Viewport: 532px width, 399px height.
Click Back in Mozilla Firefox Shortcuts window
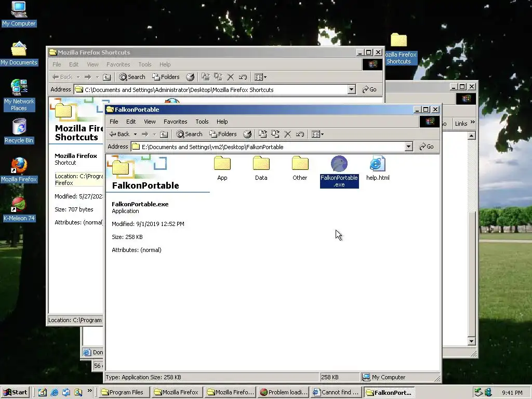pos(62,77)
